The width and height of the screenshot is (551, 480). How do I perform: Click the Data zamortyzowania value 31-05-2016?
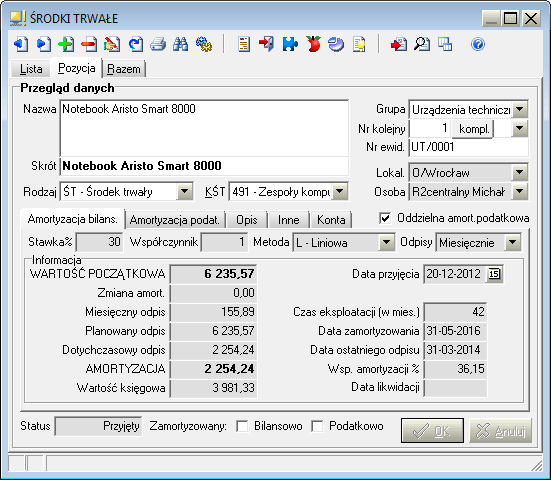click(455, 331)
